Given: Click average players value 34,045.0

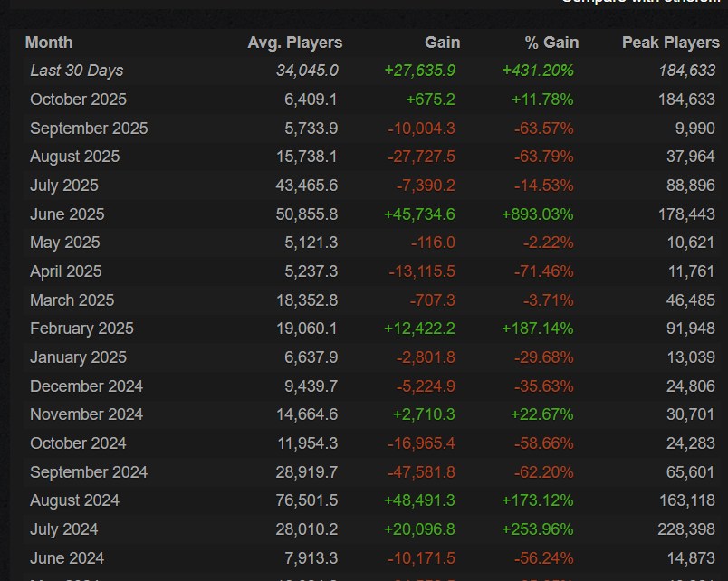Looking at the screenshot, I should [307, 71].
